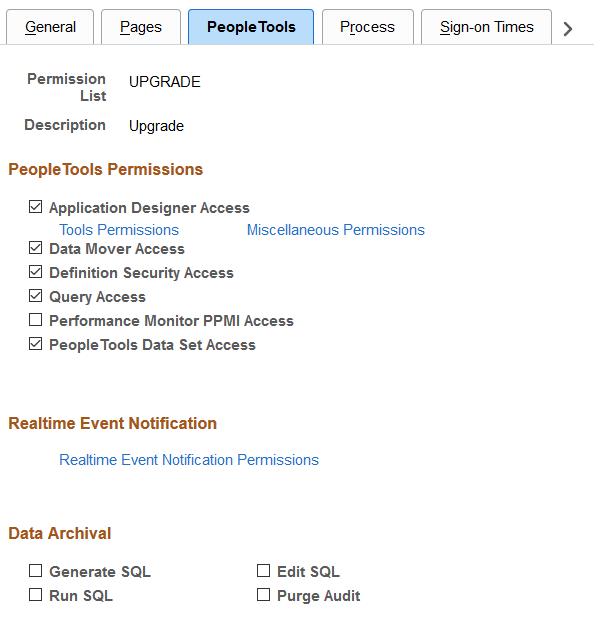The width and height of the screenshot is (594, 619).
Task: Open the Process tab
Action: (368, 27)
